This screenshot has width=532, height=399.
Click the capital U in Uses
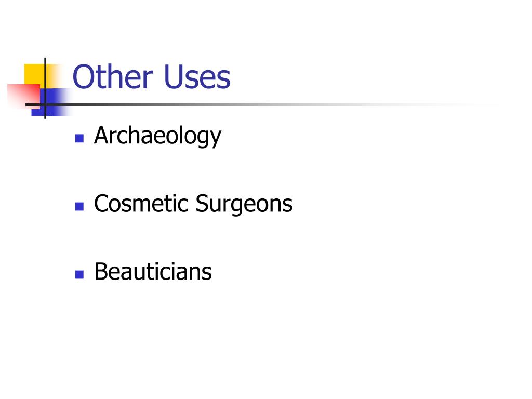pyautogui.click(x=174, y=77)
